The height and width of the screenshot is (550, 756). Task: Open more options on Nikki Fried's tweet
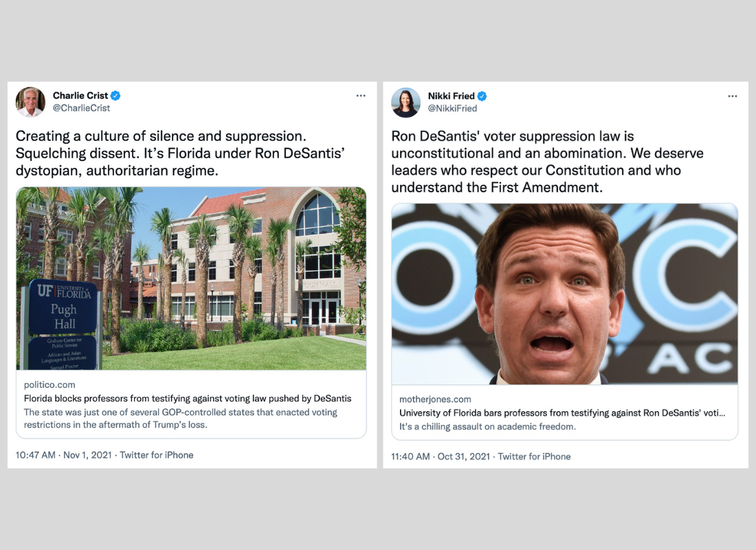coord(733,96)
